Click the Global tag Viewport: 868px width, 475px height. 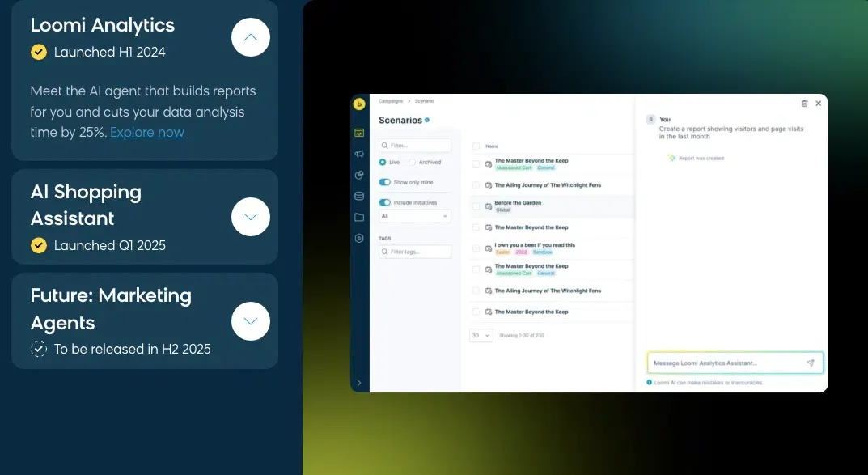503,210
